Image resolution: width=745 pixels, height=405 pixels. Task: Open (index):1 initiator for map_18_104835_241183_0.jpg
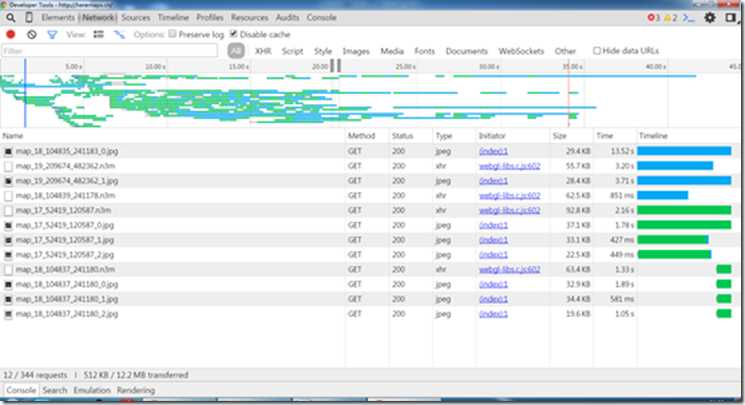493,152
